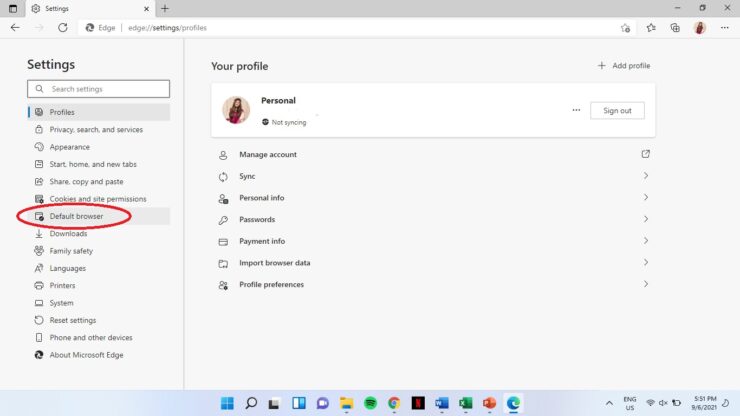Open Start, home, and new tabs

click(99, 164)
